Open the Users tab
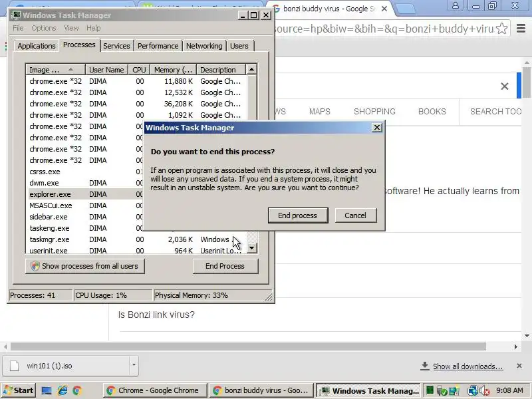Viewport: 532px width, 399px height. [239, 46]
